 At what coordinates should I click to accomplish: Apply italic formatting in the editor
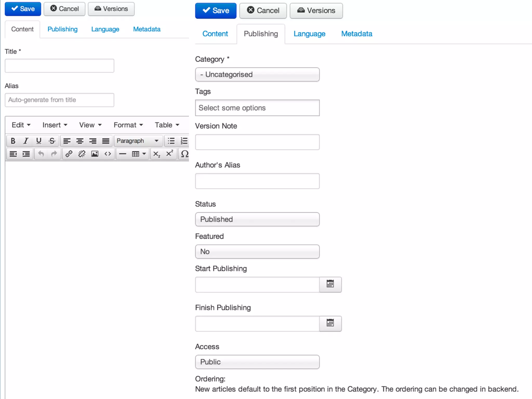26,141
